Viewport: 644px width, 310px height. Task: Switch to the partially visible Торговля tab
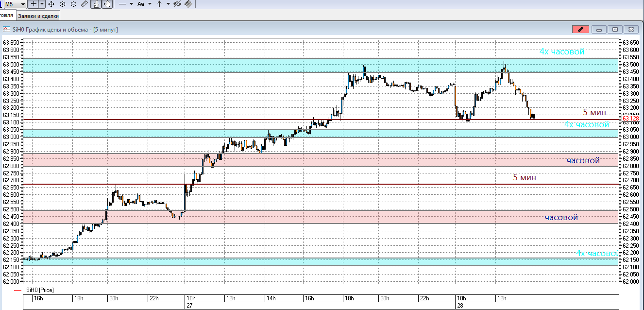pyautogui.click(x=7, y=15)
